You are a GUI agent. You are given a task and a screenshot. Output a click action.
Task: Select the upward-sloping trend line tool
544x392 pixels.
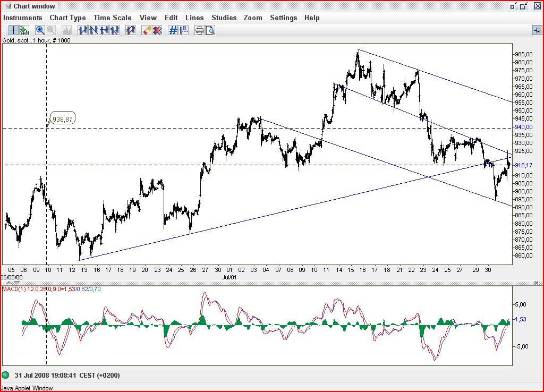[x=82, y=30]
